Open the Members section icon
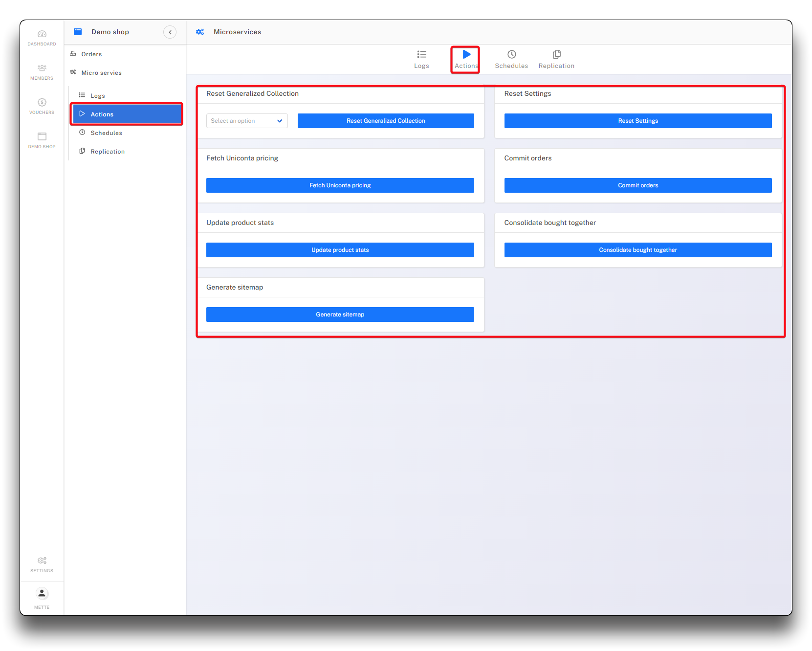Image resolution: width=812 pixels, height=651 pixels. [x=42, y=68]
